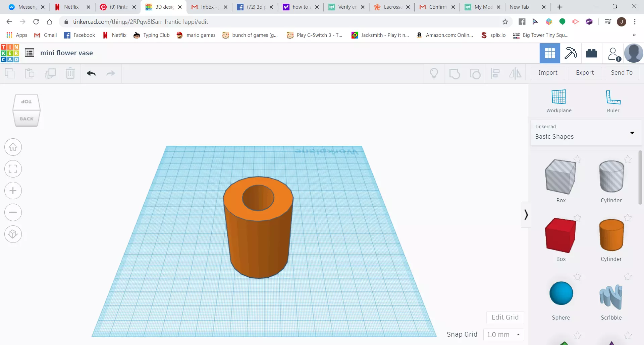Open a new browser tab
This screenshot has width=644, height=345.
[559, 7]
